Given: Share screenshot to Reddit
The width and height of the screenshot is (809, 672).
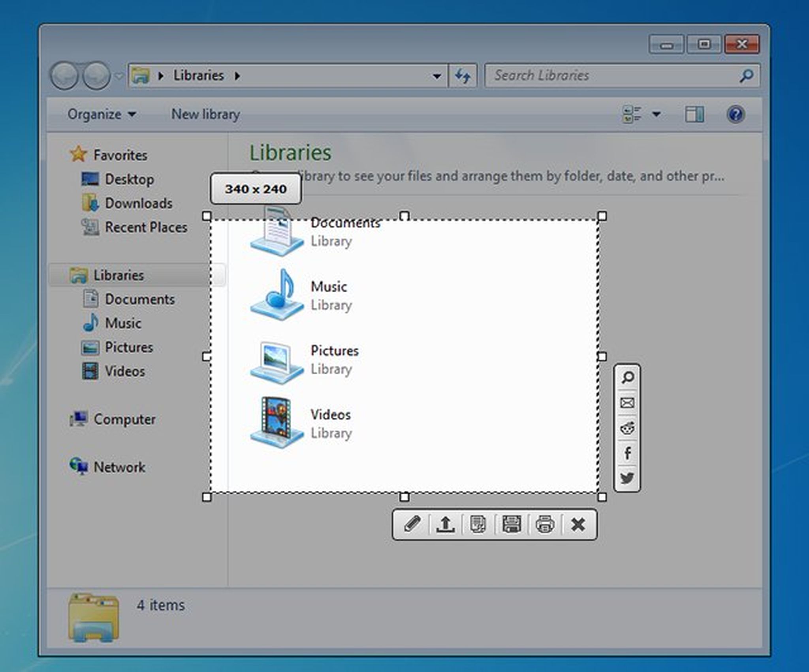Looking at the screenshot, I should click(x=627, y=428).
